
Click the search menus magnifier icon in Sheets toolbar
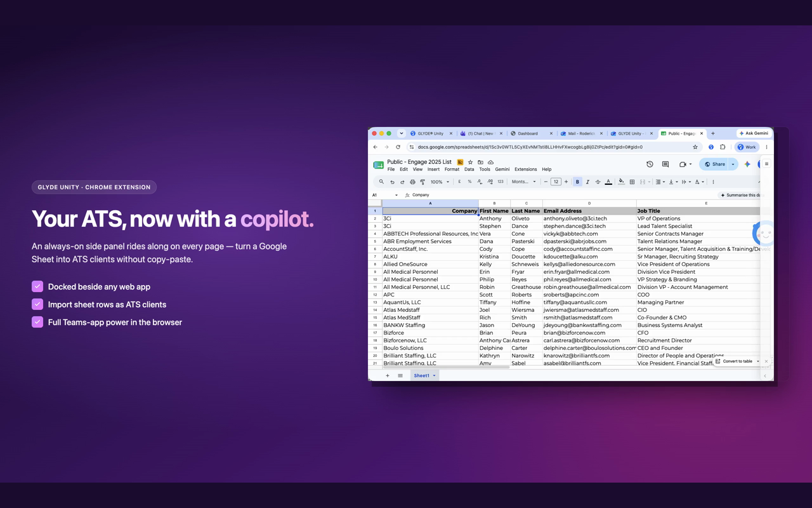tap(381, 182)
